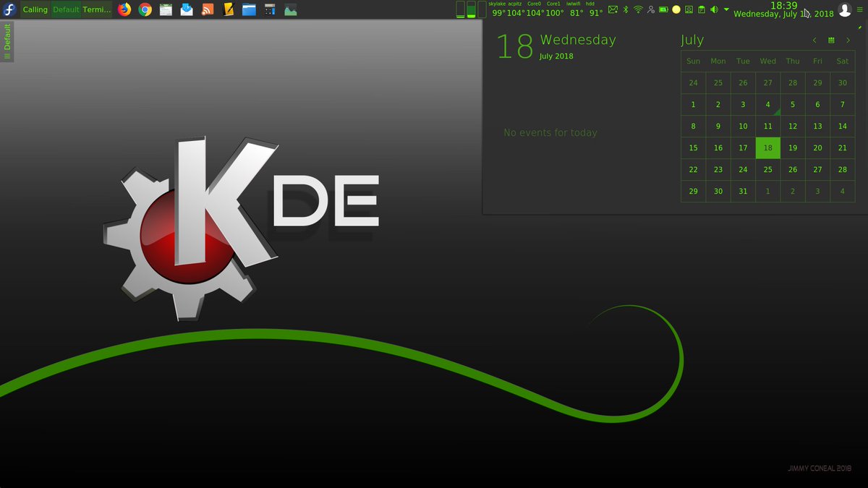868x488 pixels.
Task: Click the system load bars widget
Action: click(x=472, y=9)
